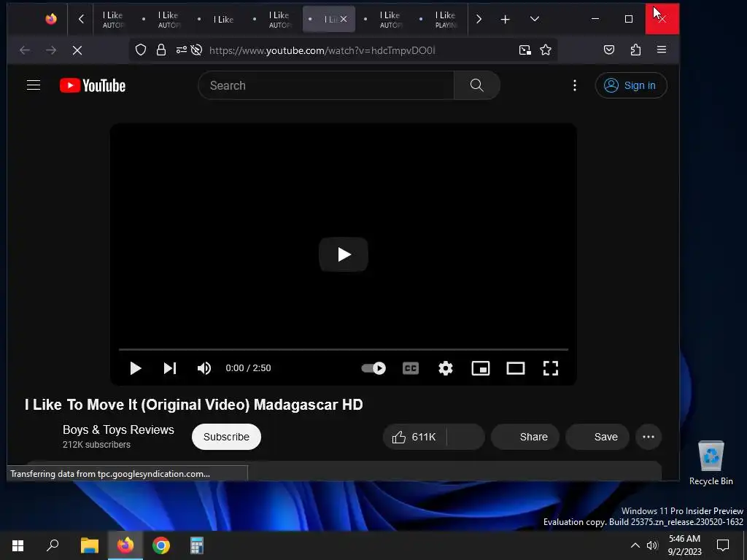Toggle the Autoplay switch in the player
This screenshot has width=747, height=560.
coord(373,368)
